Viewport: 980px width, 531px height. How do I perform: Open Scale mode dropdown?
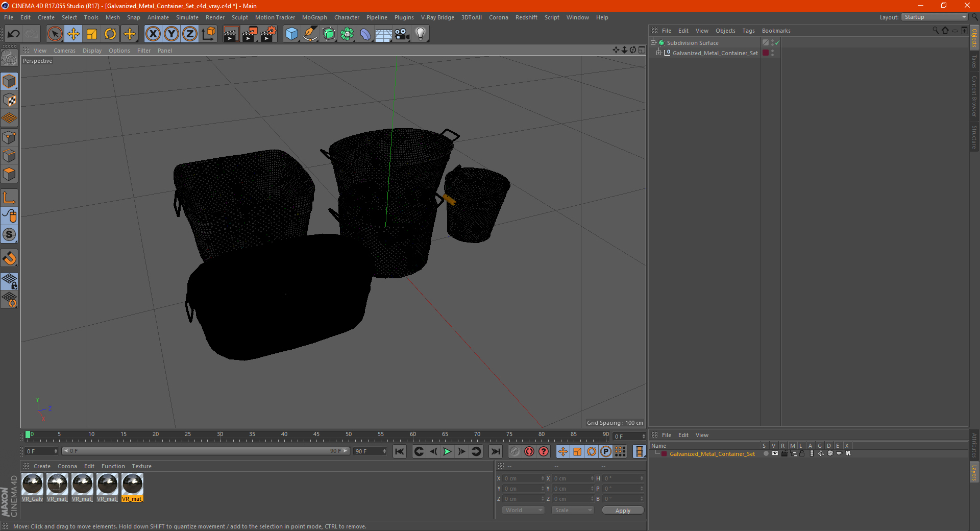(x=573, y=510)
